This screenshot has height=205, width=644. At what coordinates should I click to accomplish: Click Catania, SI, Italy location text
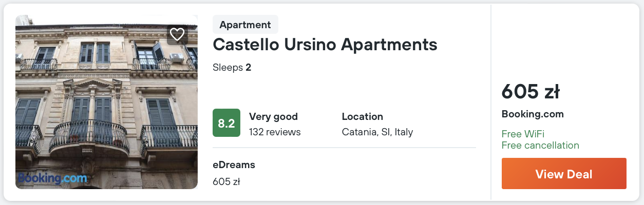coord(377,132)
